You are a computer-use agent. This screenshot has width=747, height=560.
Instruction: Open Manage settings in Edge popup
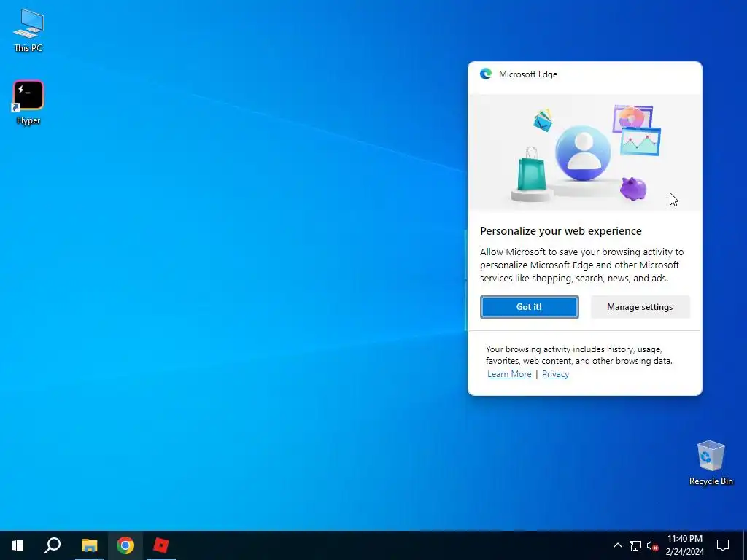(640, 307)
